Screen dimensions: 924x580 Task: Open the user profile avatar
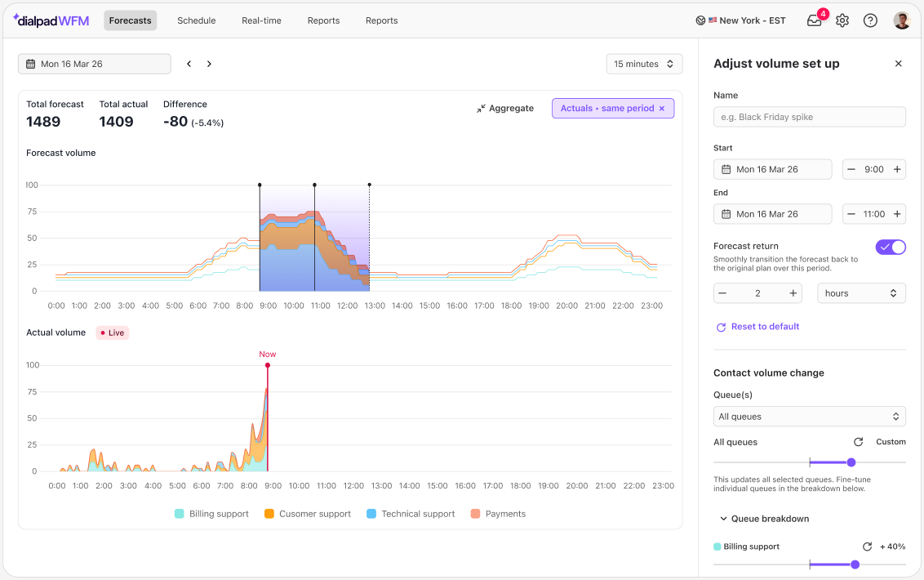point(902,20)
